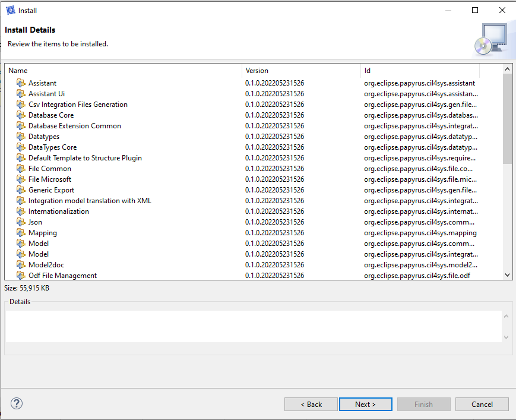Click the id org.eclipse.papyrus.cil4sys.assistant
Image resolution: width=516 pixels, height=420 pixels.
(x=420, y=83)
